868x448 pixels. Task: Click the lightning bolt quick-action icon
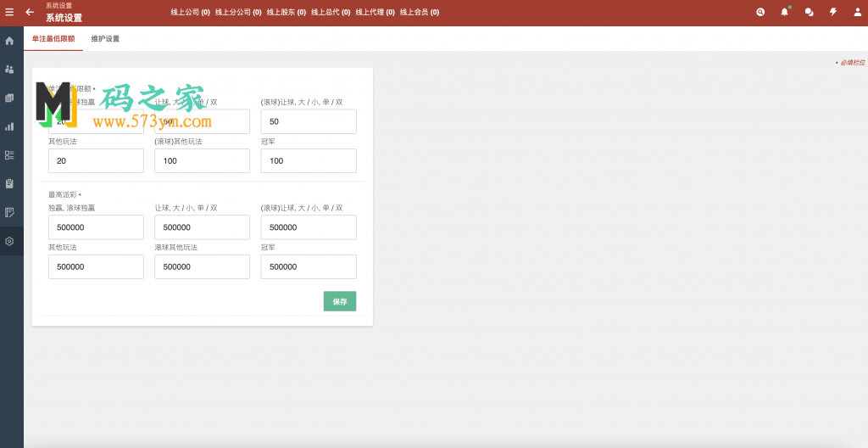coord(832,12)
